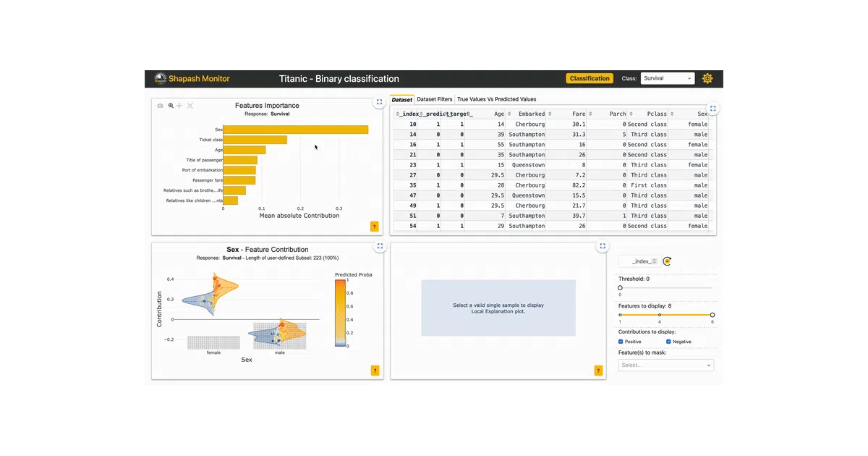Screen dimensions: 868x456
Task: Click the reset axes icon on Features Importance
Action: click(x=190, y=106)
